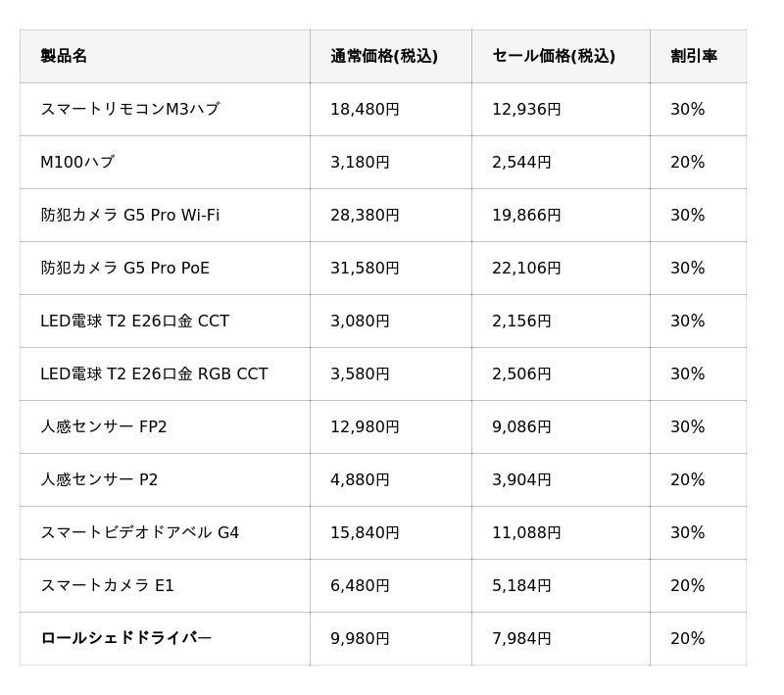The image size is (784, 695).
Task: Click the セール価格(税込) column header
Action: click(x=554, y=56)
